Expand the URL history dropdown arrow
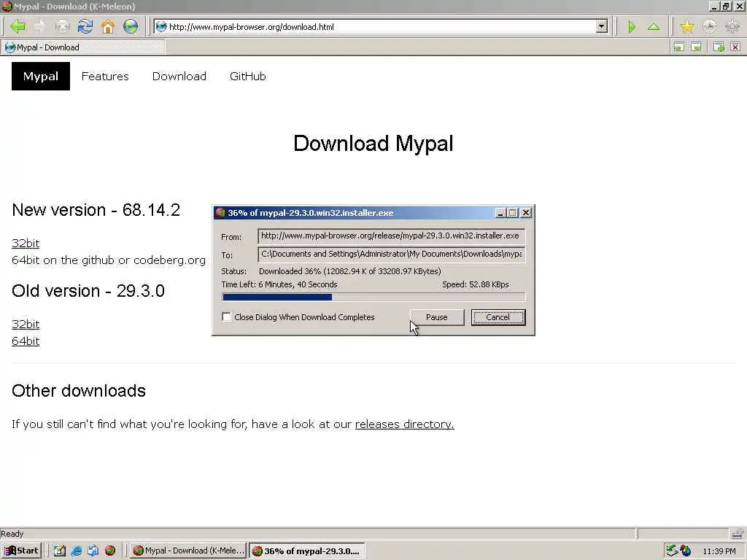 tap(602, 27)
